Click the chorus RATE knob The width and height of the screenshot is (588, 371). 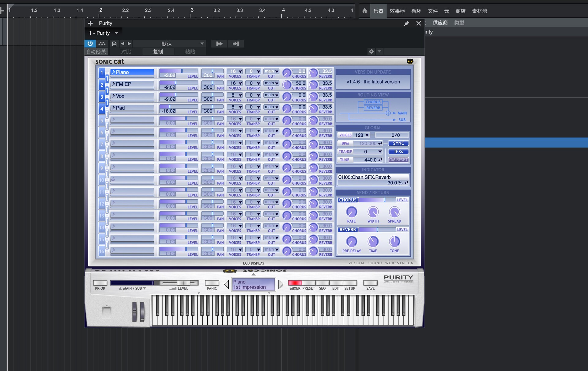coord(352,212)
